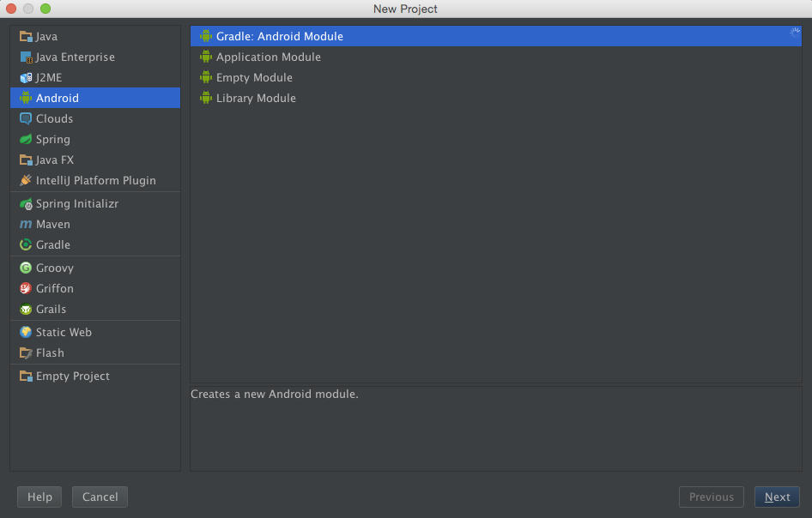The height and width of the screenshot is (518, 812).
Task: Click the Spring leaf icon
Action: pos(26,139)
